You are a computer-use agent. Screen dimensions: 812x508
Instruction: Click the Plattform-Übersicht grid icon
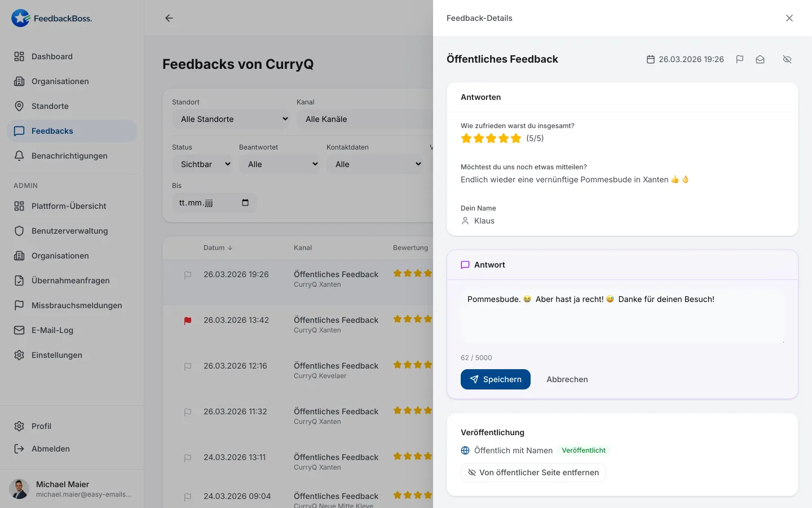(19, 206)
